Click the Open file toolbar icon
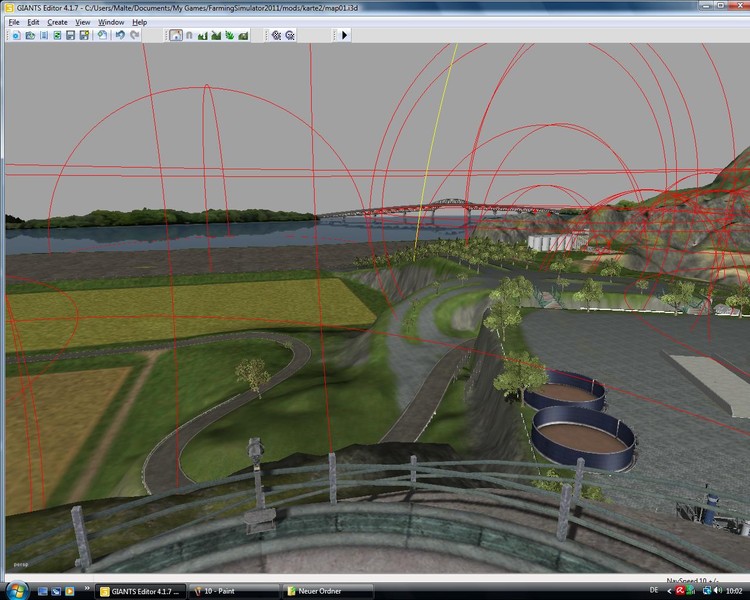Image resolution: width=750 pixels, height=600 pixels. pyautogui.click(x=30, y=35)
